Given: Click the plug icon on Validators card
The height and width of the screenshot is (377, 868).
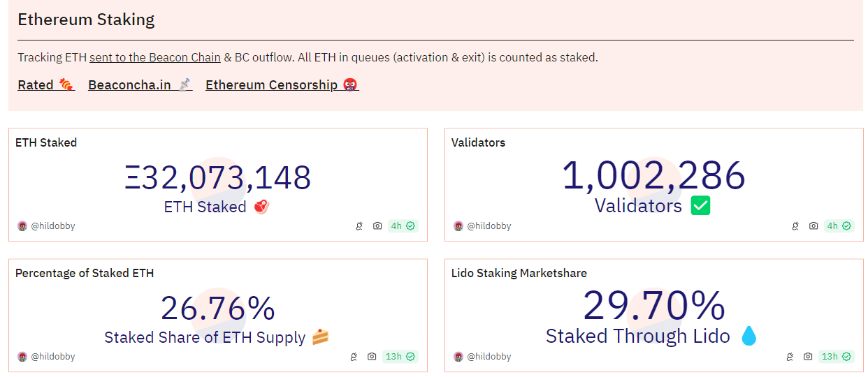Looking at the screenshot, I should (x=795, y=226).
